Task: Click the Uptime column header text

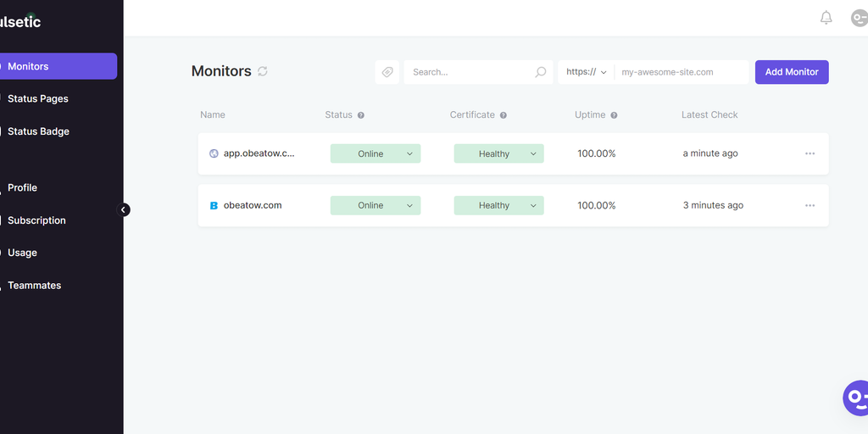Action: tap(590, 114)
